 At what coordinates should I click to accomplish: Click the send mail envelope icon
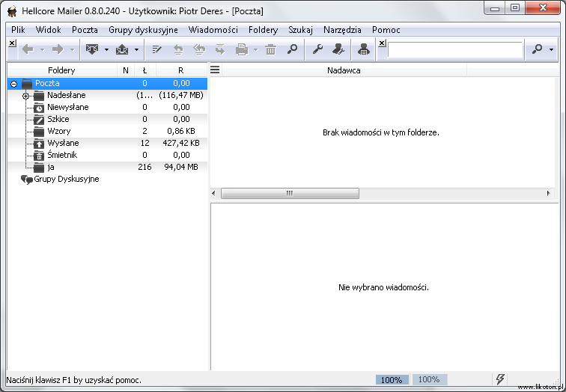tap(122, 49)
